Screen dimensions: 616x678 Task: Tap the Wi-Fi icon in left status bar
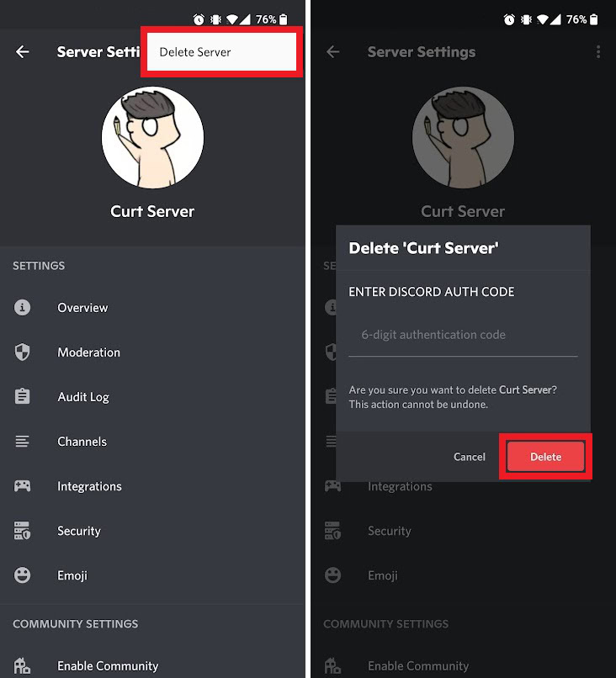coord(232,19)
